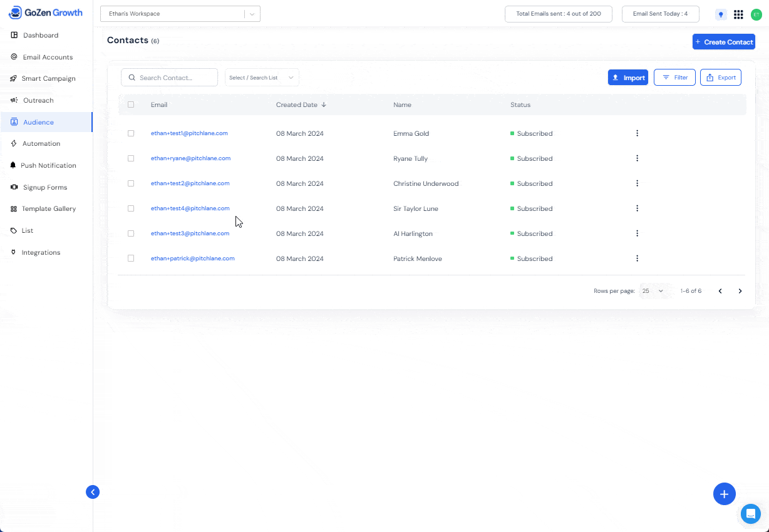
Task: Open Smart Campaign section
Action: [46, 79]
